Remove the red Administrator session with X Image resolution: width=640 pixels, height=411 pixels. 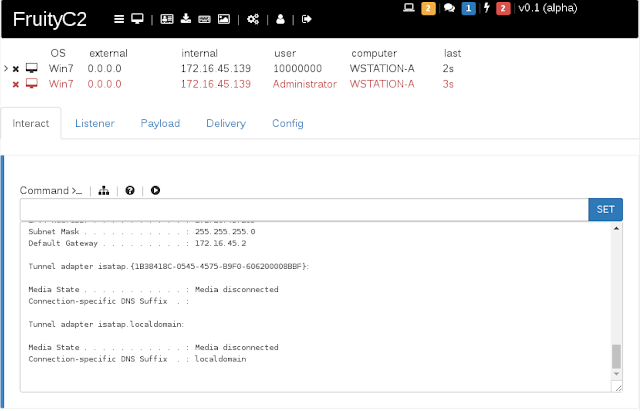(x=16, y=84)
